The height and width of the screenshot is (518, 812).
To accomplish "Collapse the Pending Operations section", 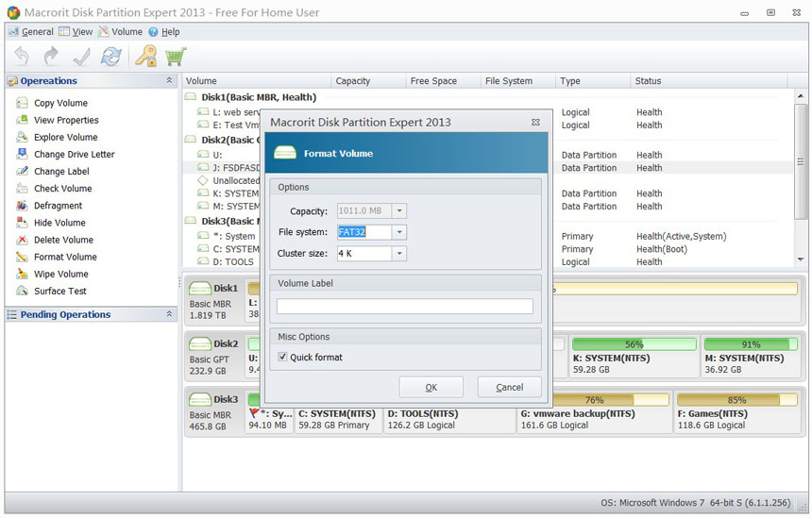I will [169, 314].
